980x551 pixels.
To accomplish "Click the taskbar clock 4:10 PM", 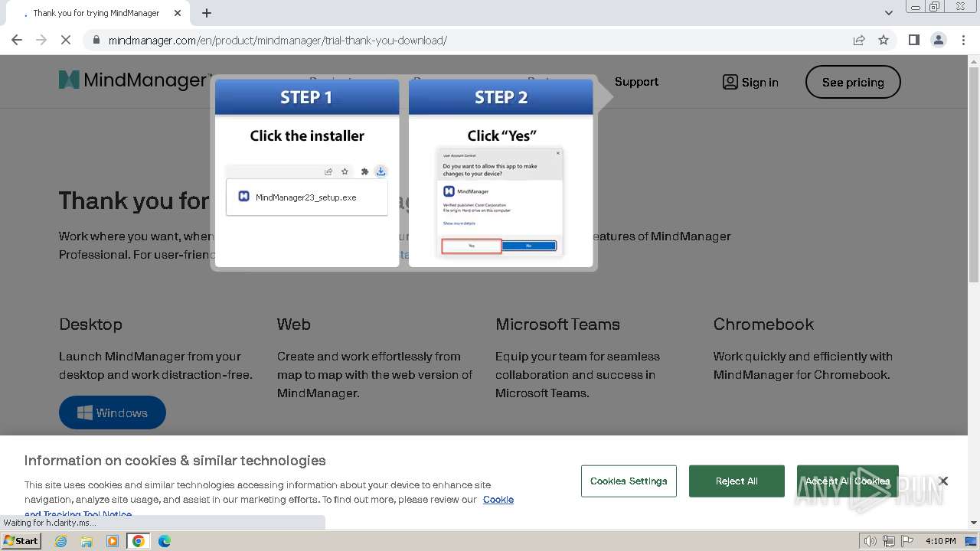I will 941,541.
